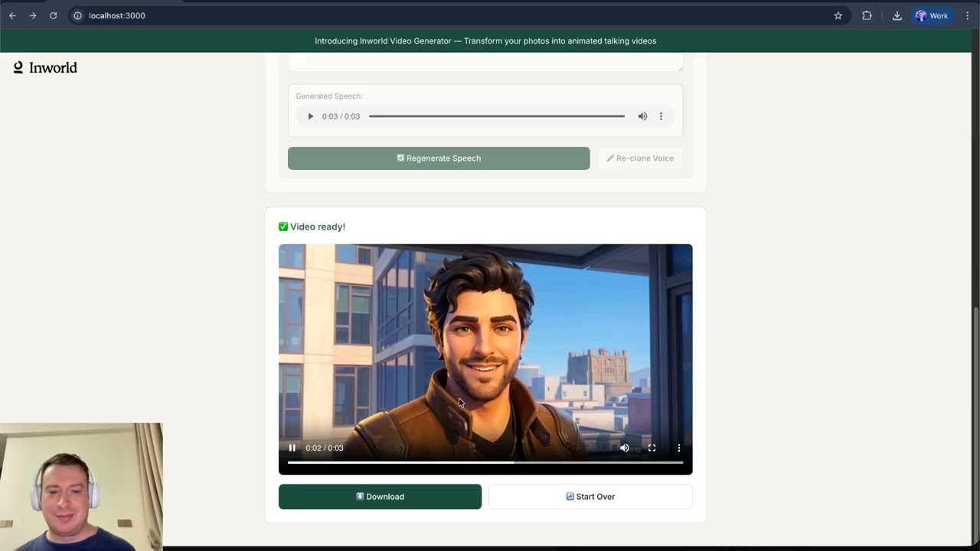Image resolution: width=980 pixels, height=551 pixels.
Task: Open the browser extensions puzzle icon
Action: coord(867,15)
